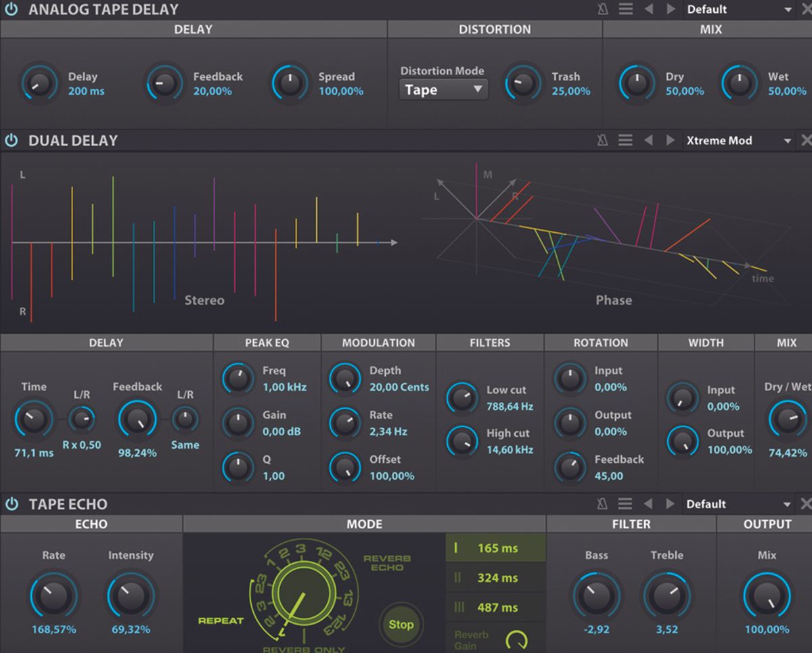812x653 pixels.
Task: Click the next preset arrow on Analog Tape Delay
Action: tap(671, 9)
